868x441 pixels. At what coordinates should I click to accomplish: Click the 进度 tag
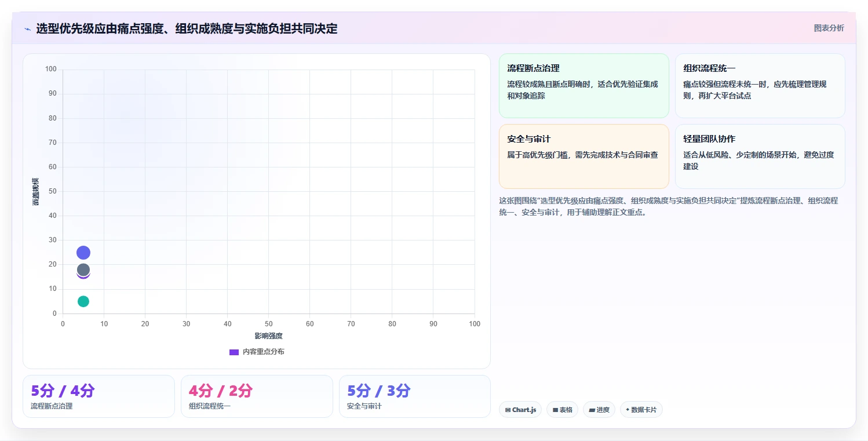coord(599,410)
